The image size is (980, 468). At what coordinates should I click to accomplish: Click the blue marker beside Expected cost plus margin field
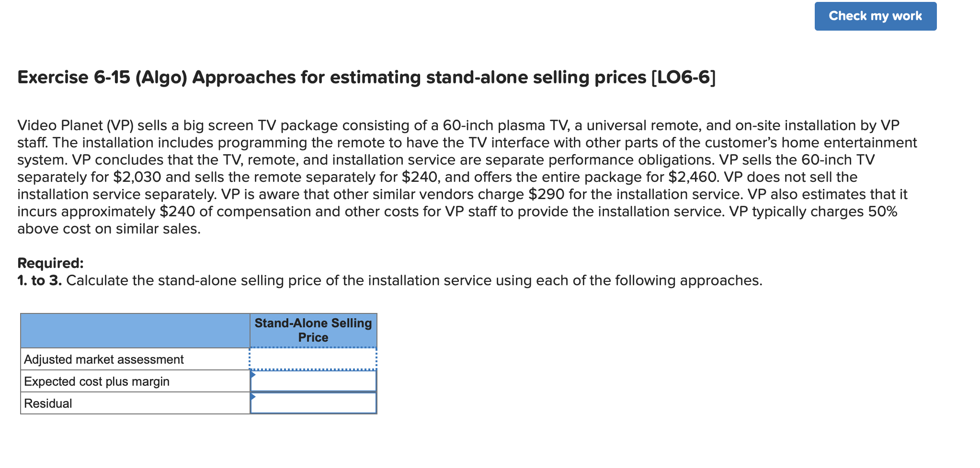click(251, 376)
